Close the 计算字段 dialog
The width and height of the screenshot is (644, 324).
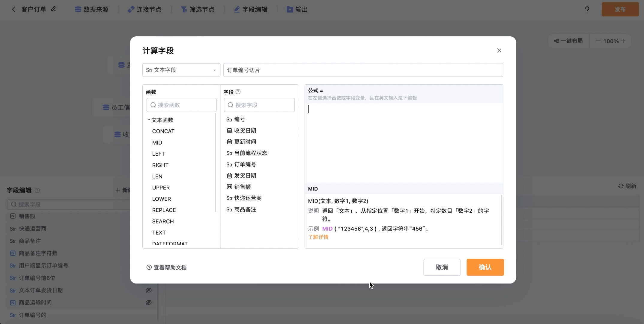[x=499, y=50]
